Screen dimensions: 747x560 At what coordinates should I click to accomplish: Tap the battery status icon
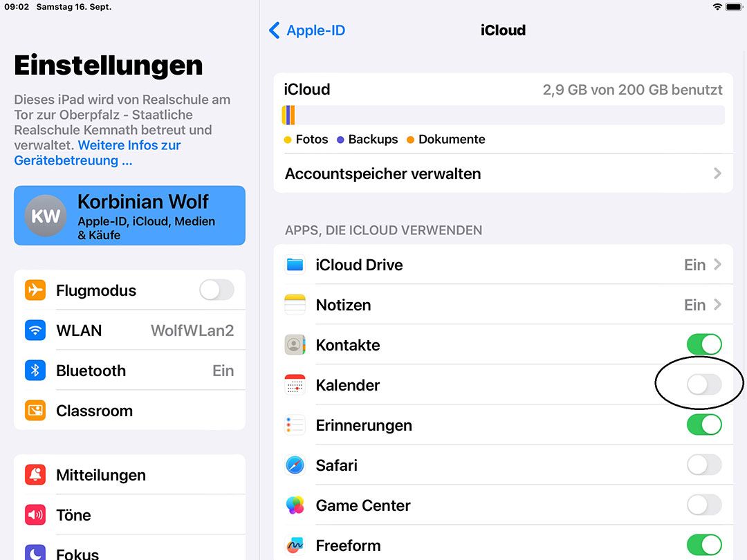734,7
